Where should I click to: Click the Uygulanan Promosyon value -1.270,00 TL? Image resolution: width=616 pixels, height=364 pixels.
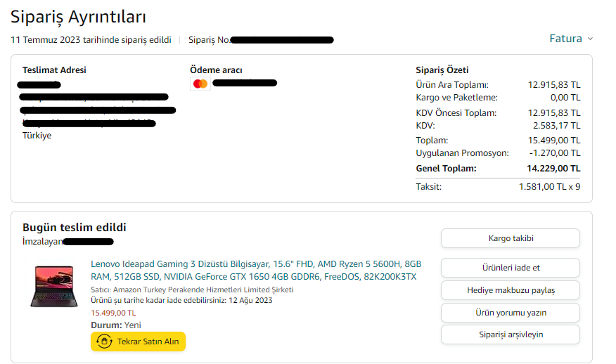555,152
